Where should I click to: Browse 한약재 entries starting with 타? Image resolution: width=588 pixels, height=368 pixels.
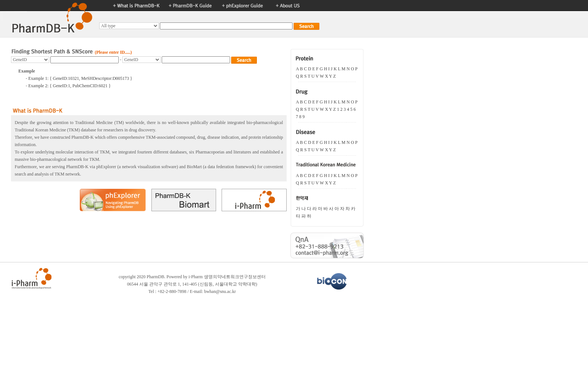coord(298,216)
